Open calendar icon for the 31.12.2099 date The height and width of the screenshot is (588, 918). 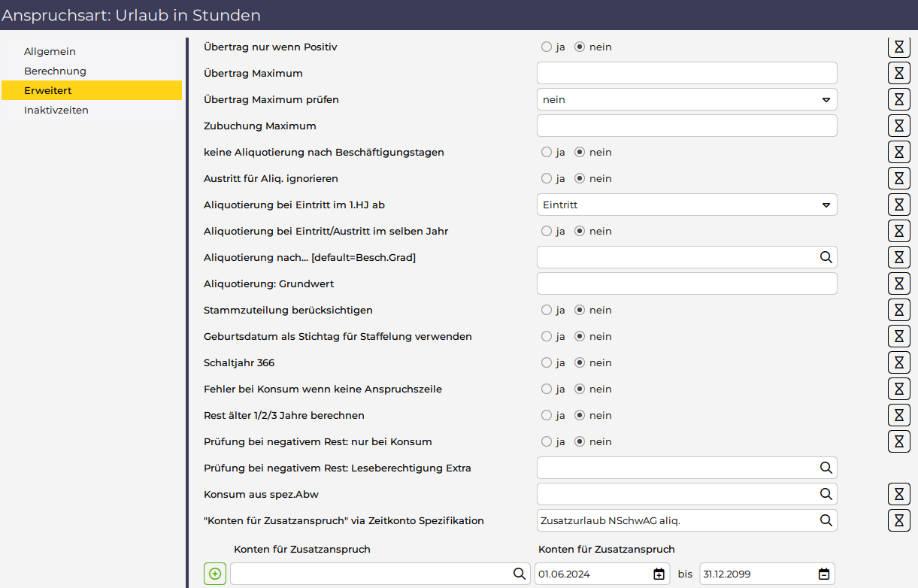coord(823,574)
